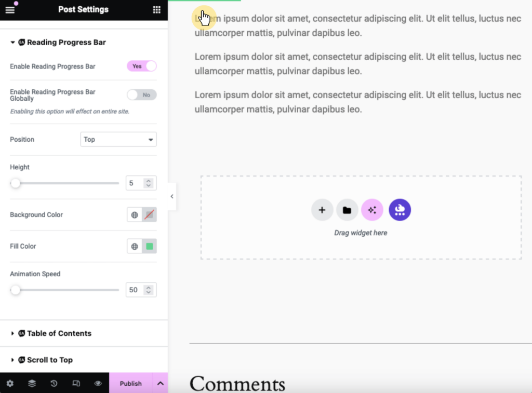This screenshot has height=393, width=532.
Task: Expand the Scroll to Top section
Action: pyautogui.click(x=12, y=360)
